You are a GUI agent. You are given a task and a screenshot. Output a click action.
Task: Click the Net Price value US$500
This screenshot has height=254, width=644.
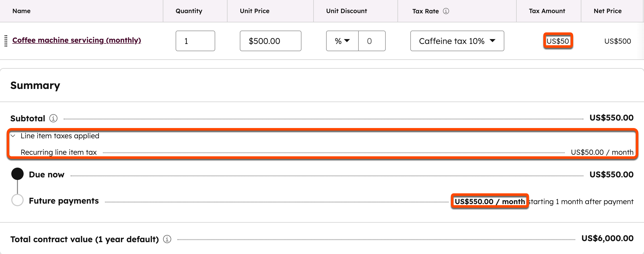click(618, 41)
